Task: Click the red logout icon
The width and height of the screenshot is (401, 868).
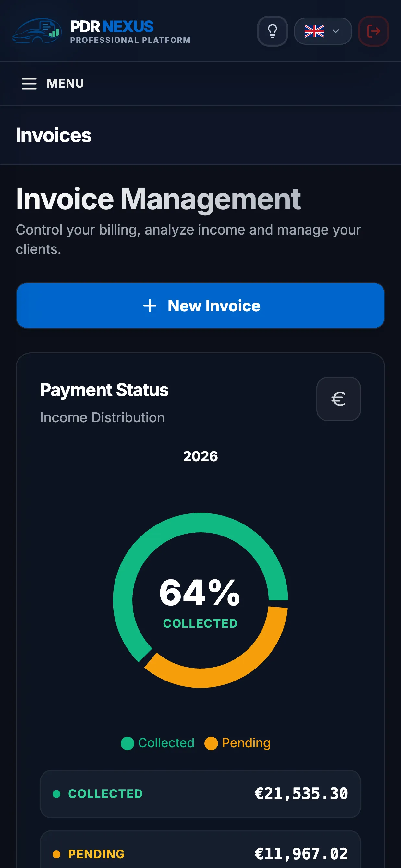Action: 373,31
